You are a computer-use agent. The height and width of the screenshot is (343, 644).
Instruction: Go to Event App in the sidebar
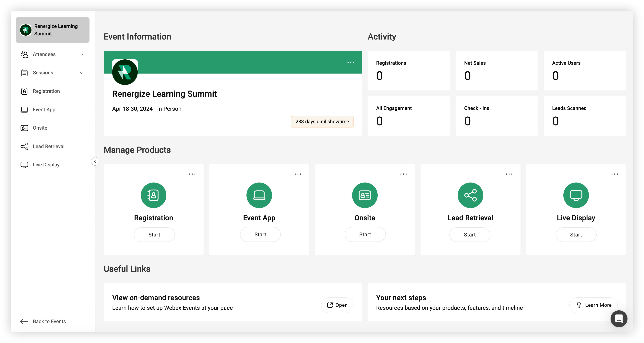pos(53,110)
